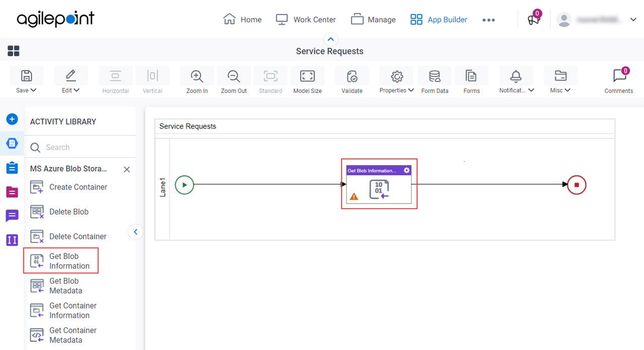644x350 pixels.
Task: Click the Standard zoom icon
Action: point(270,76)
